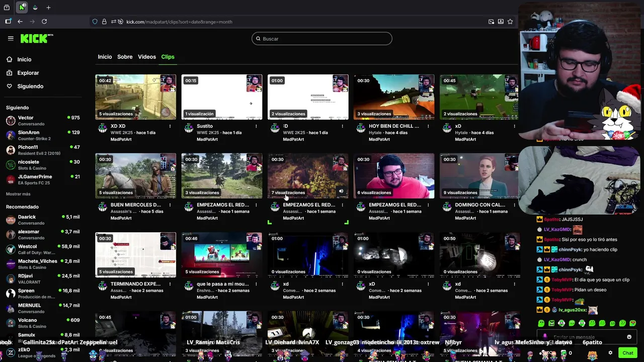Mute the hovered EMPEZAMOS EL RED clip preview

click(x=341, y=191)
